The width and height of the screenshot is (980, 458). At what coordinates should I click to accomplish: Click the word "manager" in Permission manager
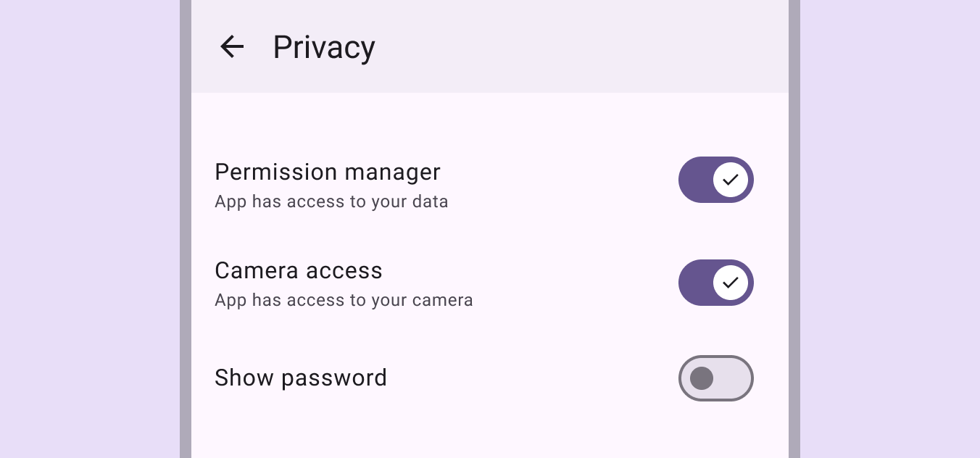click(x=392, y=172)
